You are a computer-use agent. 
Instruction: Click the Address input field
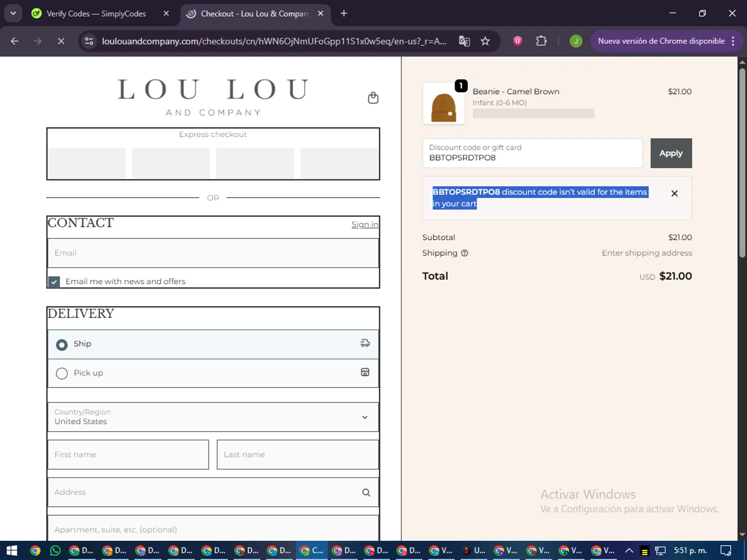(213, 492)
